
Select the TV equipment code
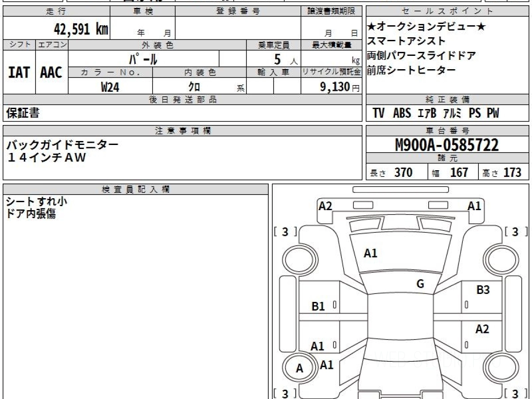pyautogui.click(x=379, y=113)
